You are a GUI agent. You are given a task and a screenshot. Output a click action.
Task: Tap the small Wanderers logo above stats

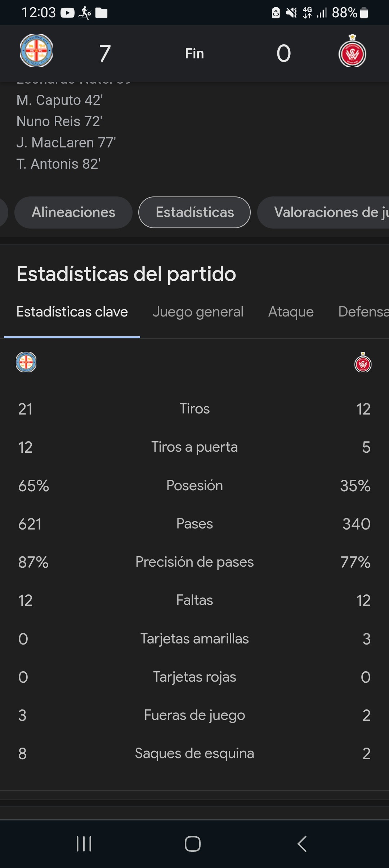point(363,362)
